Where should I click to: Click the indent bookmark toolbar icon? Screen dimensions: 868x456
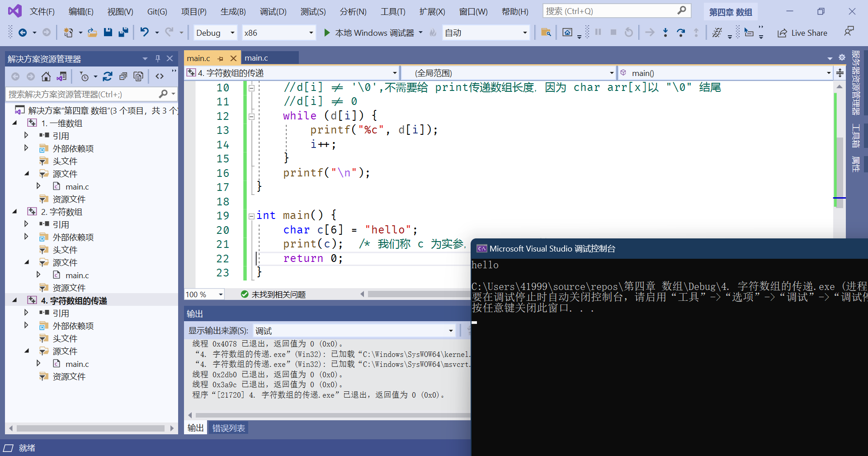749,33
